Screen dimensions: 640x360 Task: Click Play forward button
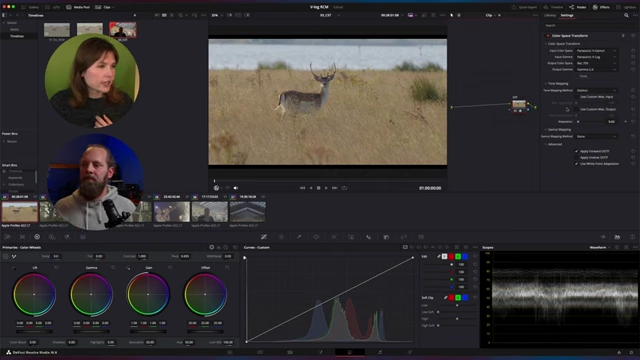[326, 188]
